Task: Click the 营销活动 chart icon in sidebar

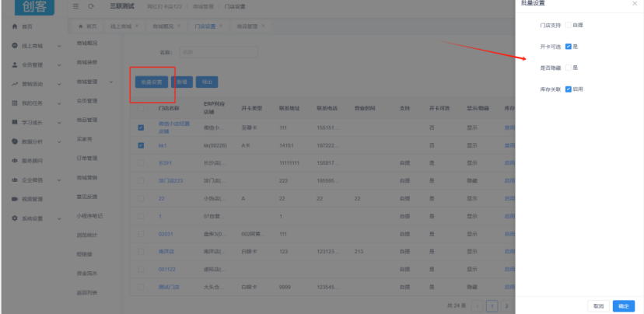Action: pyautogui.click(x=15, y=84)
